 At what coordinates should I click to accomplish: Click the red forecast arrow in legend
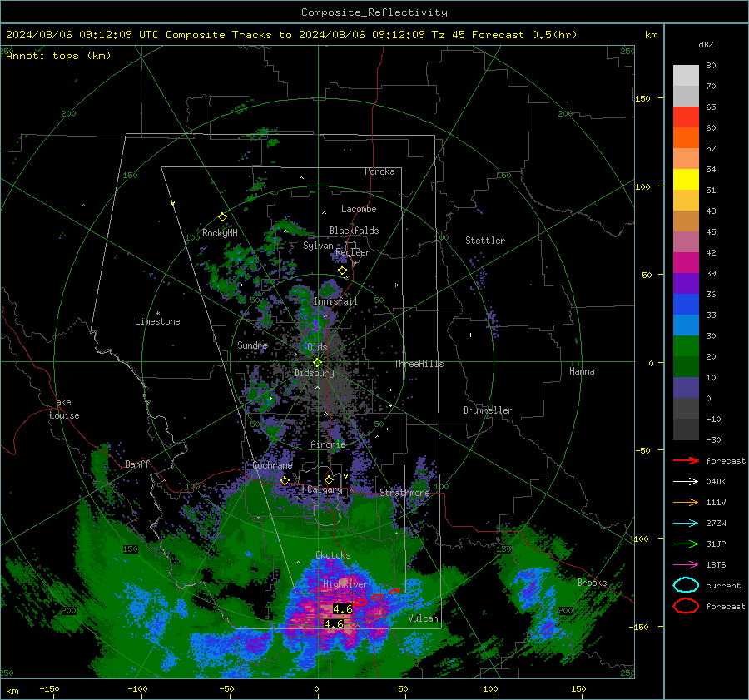point(686,460)
